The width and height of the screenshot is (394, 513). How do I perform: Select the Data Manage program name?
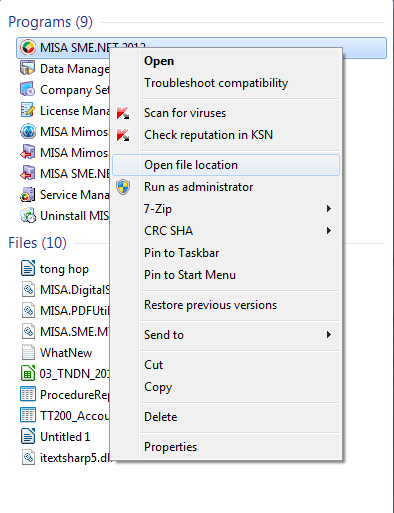75,69
